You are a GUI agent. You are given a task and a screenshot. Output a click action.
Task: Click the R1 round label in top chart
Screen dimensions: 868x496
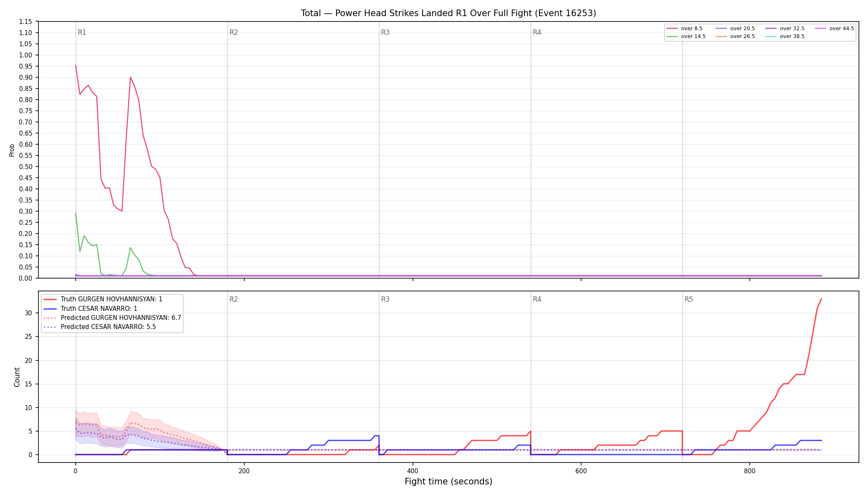[x=82, y=32]
